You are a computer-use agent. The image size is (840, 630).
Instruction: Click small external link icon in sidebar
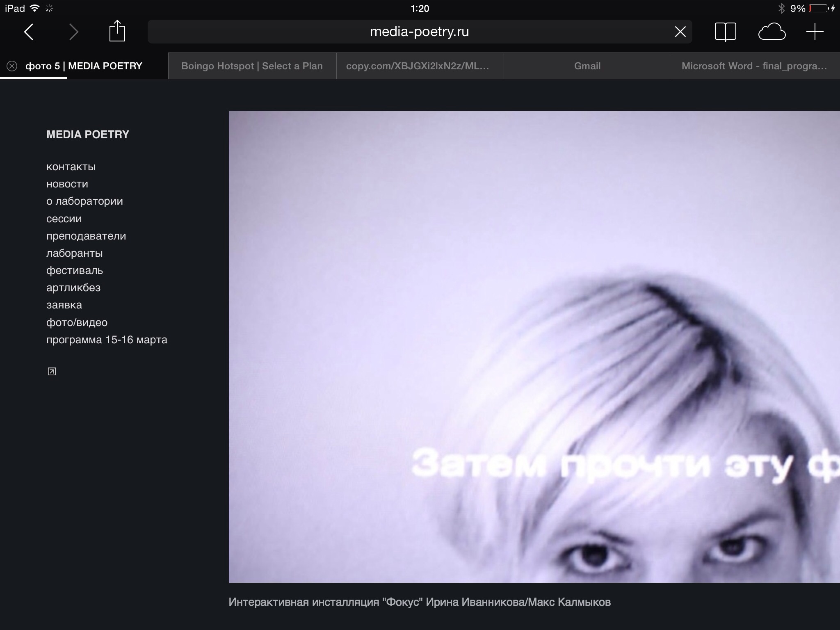pyautogui.click(x=52, y=372)
